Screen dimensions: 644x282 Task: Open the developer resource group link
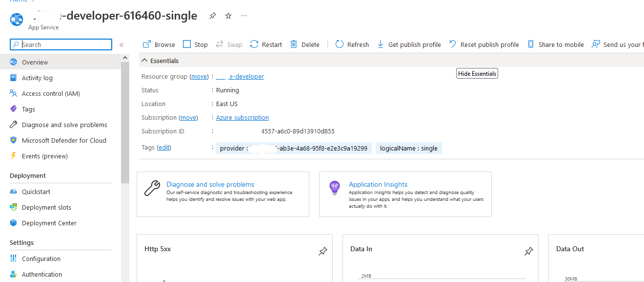tap(240, 77)
